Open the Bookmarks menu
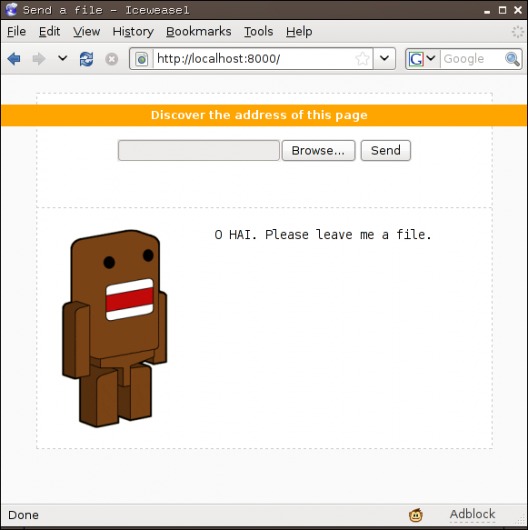 (x=199, y=31)
